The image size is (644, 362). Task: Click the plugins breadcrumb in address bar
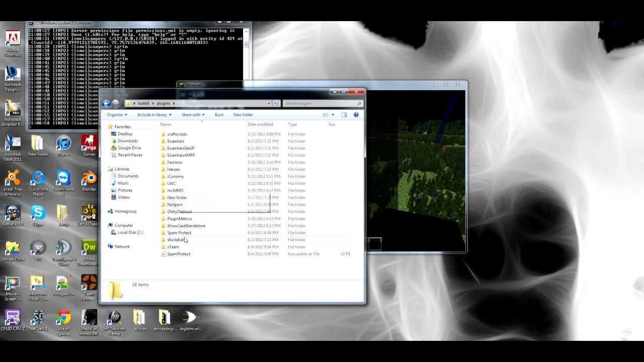164,103
